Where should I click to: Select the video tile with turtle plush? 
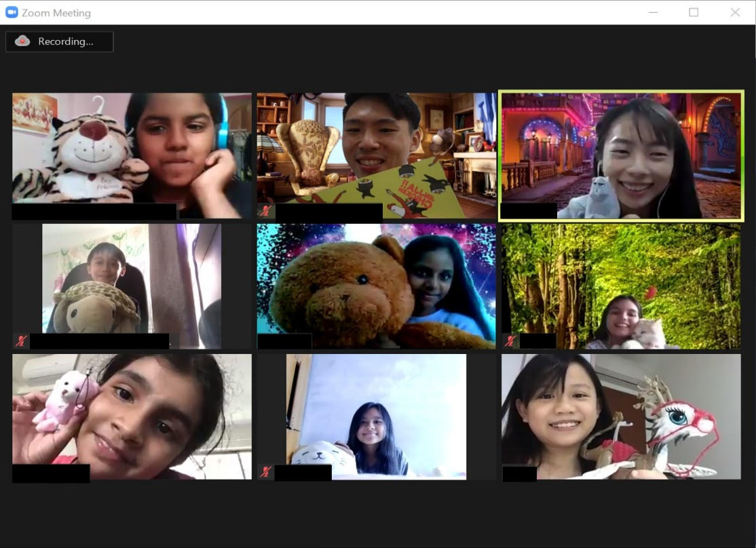(x=132, y=278)
